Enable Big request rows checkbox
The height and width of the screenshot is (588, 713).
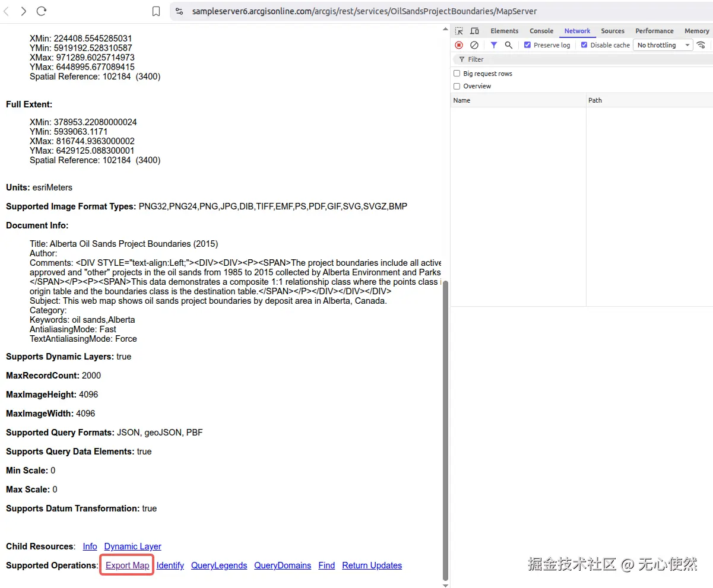tap(457, 74)
